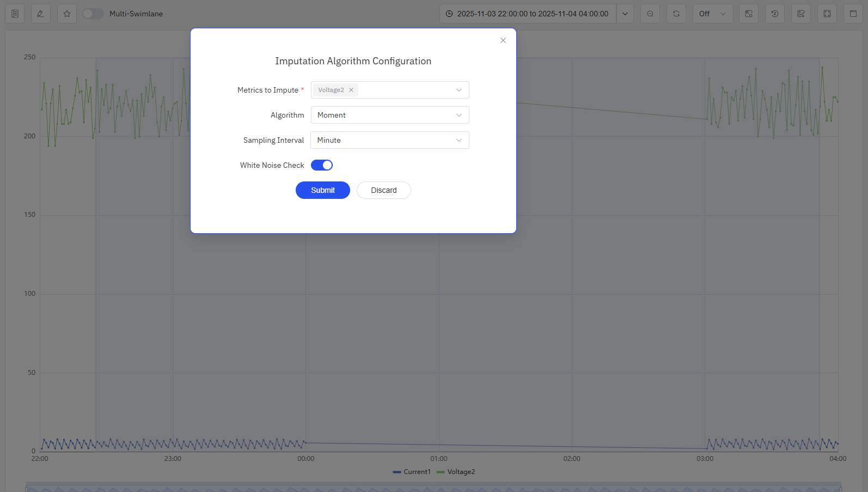Screen dimensions: 868x492
Task: Toggle Voltage2 series in chart legend
Action: (x=456, y=472)
